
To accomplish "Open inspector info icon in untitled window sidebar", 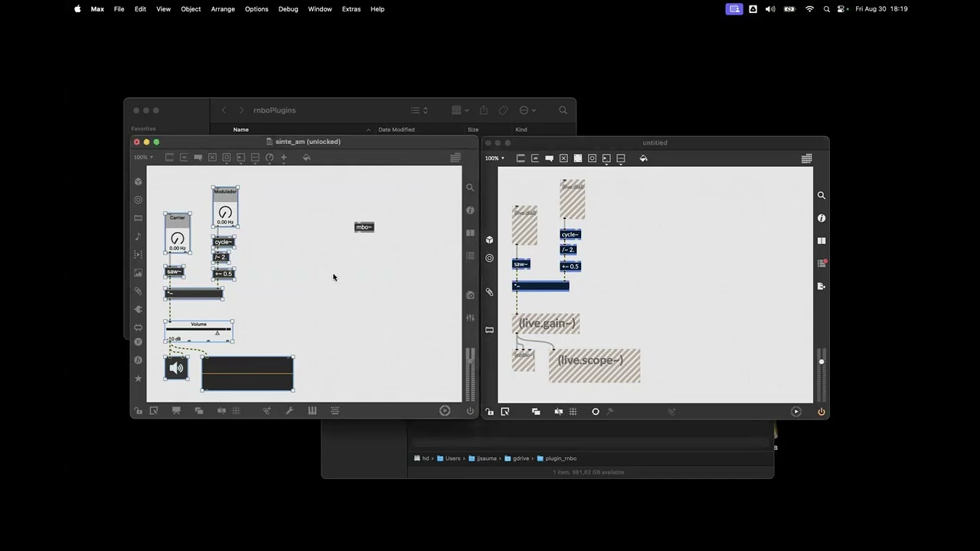I will (x=822, y=218).
